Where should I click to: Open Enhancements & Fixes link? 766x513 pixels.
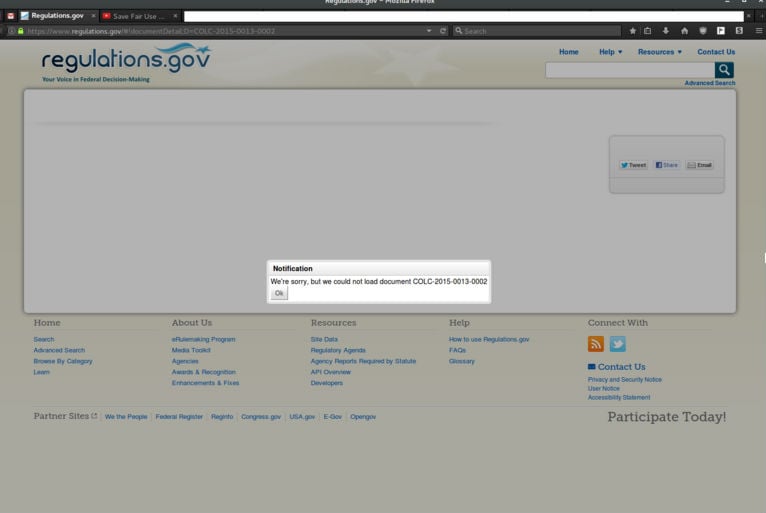coord(205,383)
